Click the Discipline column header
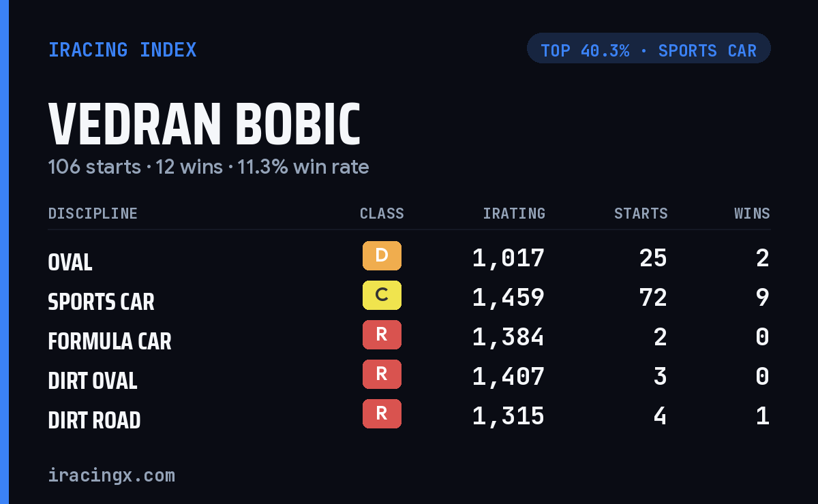Viewport: 818px width, 504px height. [93, 214]
